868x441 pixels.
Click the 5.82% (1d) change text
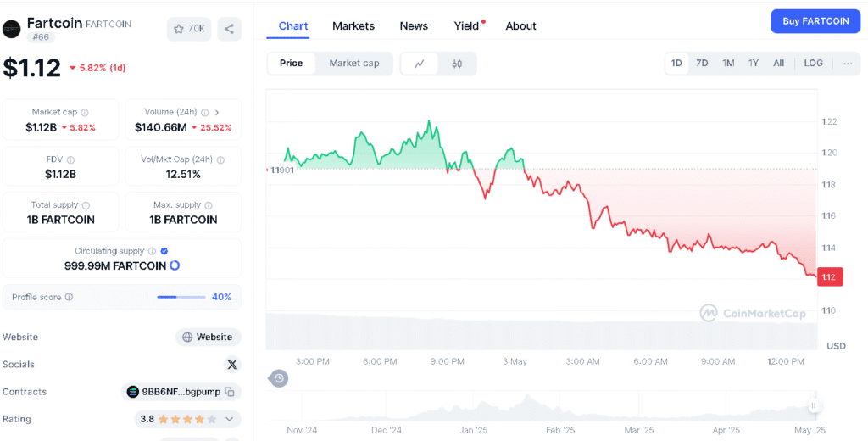coord(103,68)
